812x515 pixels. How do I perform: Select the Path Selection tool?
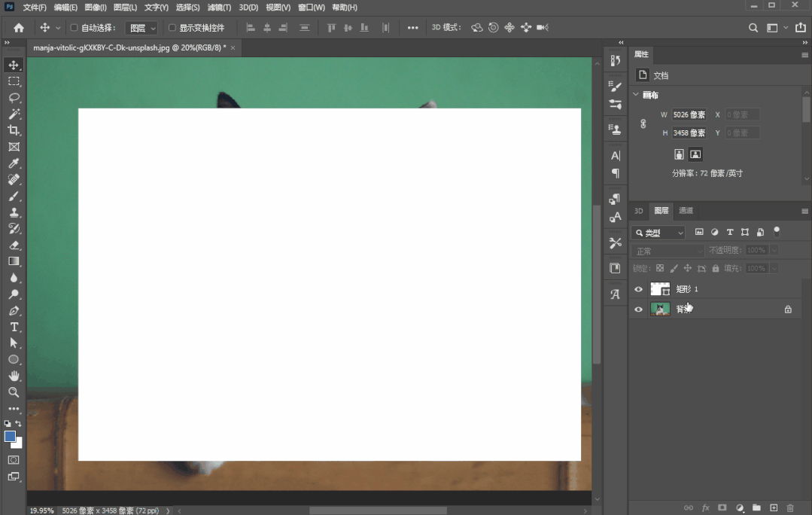click(x=14, y=343)
